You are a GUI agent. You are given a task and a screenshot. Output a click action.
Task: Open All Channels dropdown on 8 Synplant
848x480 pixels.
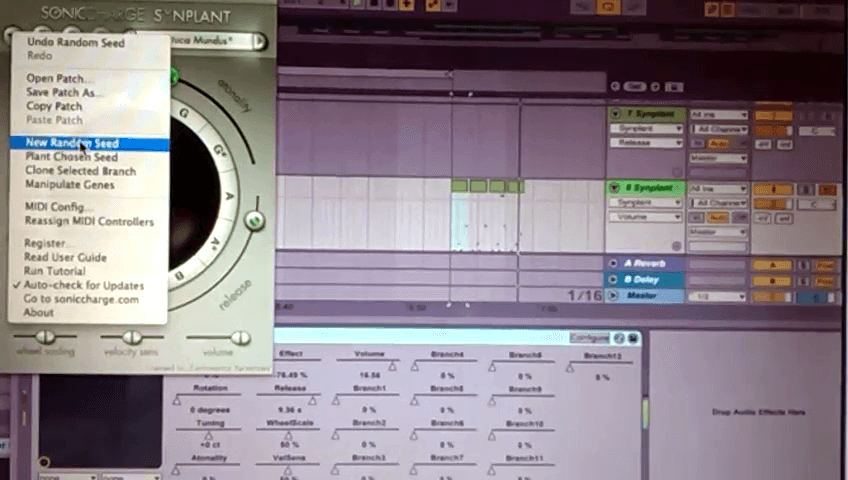pyautogui.click(x=719, y=203)
